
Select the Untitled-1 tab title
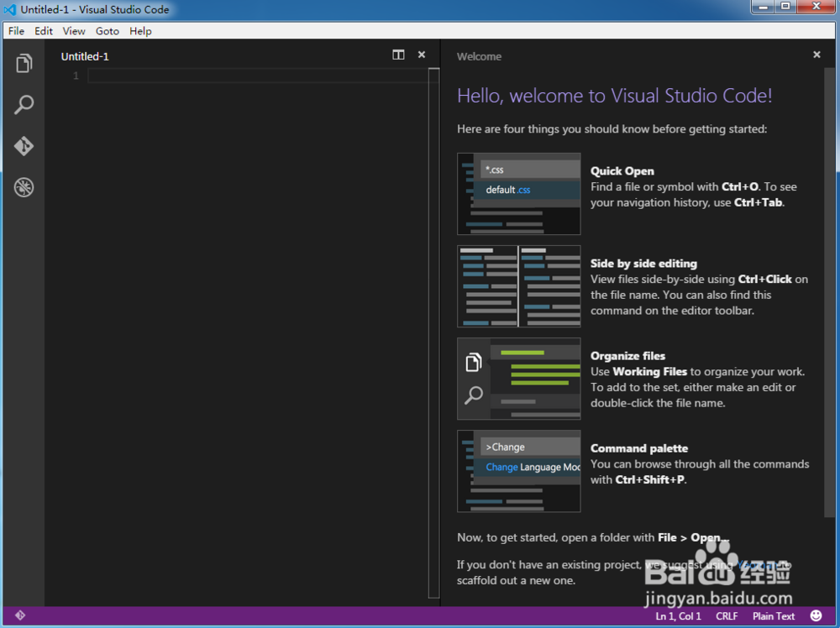tap(85, 56)
